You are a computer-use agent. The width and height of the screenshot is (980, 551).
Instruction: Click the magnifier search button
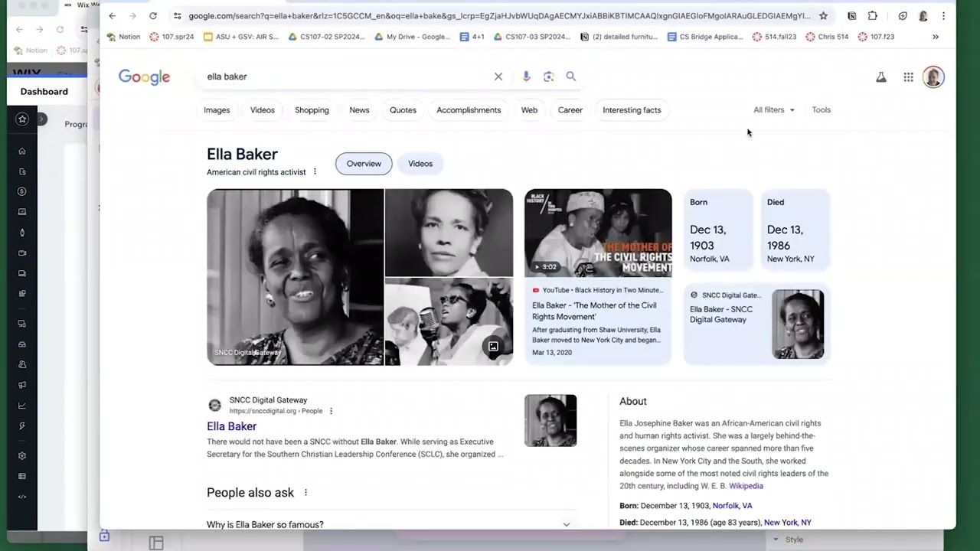pos(570,77)
